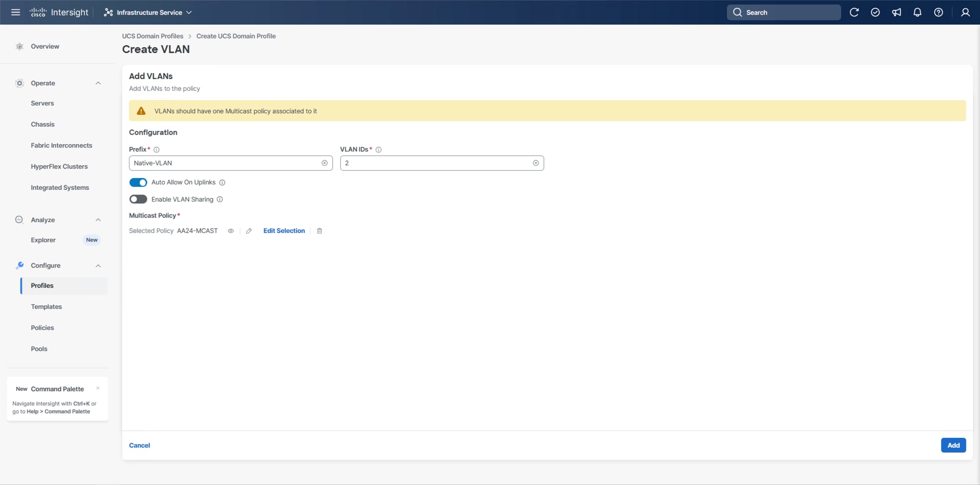980x485 pixels.
Task: Open the Infrastructure Service service selector
Action: pyautogui.click(x=147, y=12)
